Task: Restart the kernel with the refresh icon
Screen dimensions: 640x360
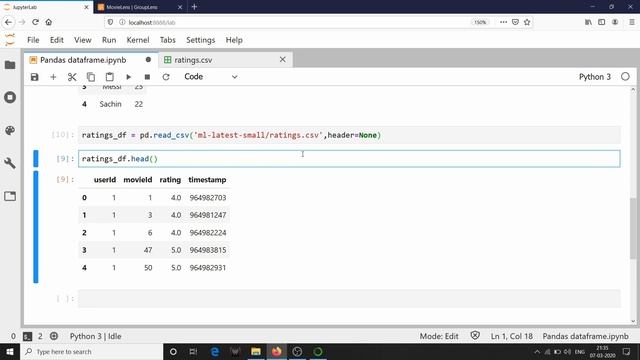Action: point(166,77)
